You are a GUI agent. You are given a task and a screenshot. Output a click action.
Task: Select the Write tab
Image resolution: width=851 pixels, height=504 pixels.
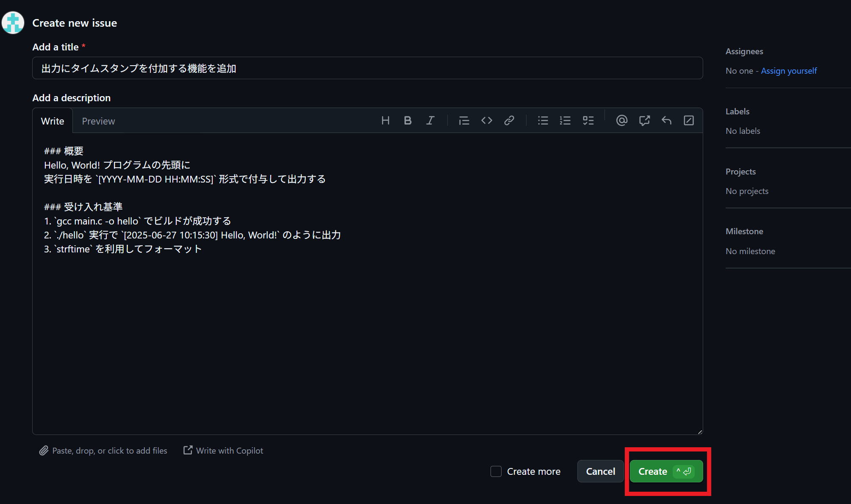click(x=52, y=121)
